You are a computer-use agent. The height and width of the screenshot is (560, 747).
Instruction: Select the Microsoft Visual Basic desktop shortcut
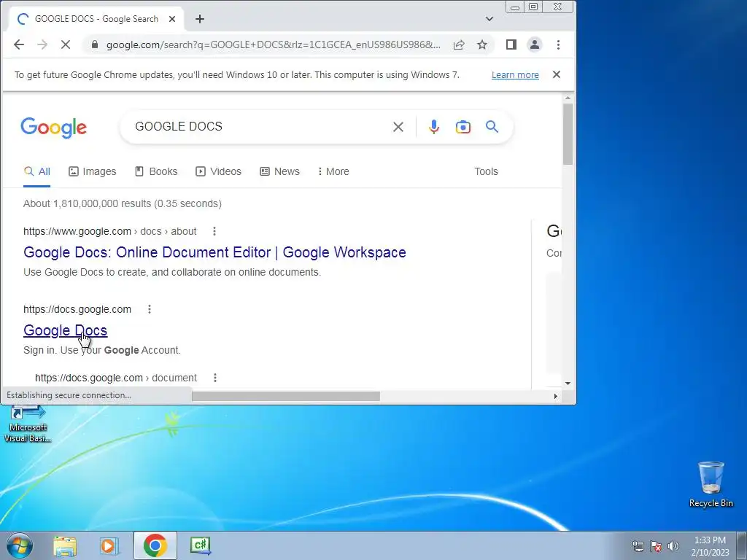pos(28,424)
